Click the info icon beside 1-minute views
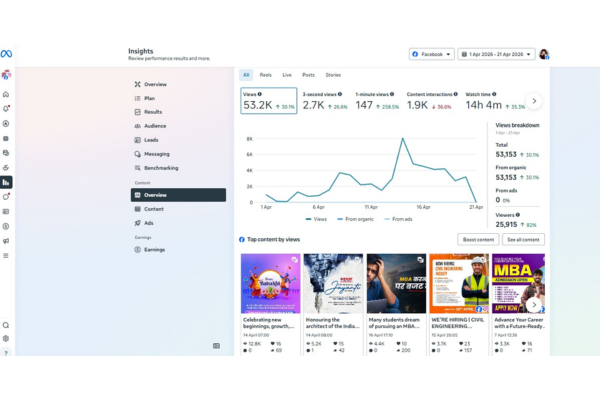 [x=392, y=94]
